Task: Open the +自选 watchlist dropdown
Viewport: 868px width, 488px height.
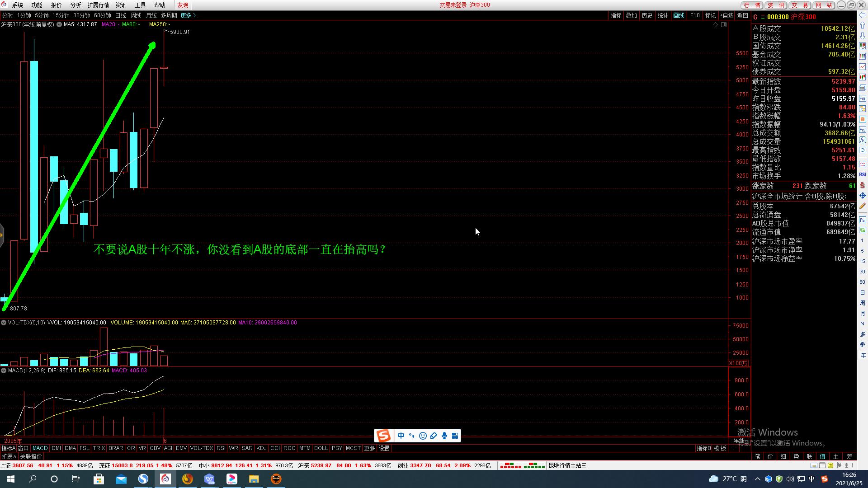Action: (726, 15)
